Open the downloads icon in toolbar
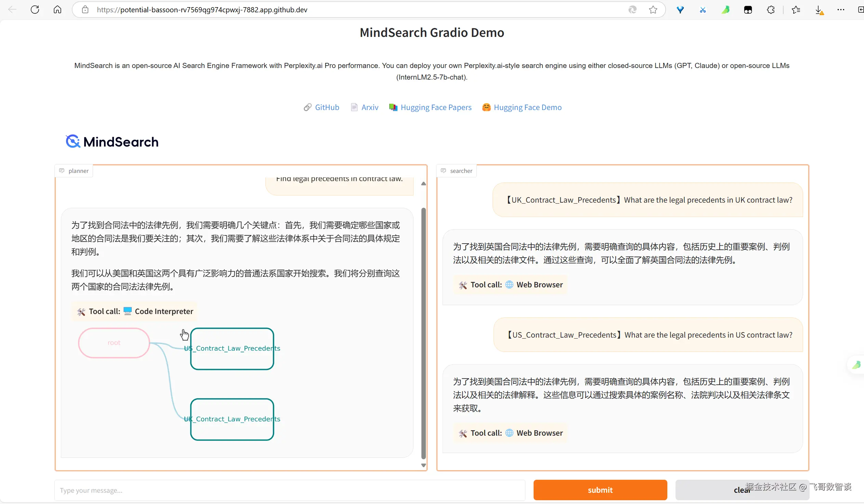Viewport: 864px width, 504px height. click(x=819, y=10)
